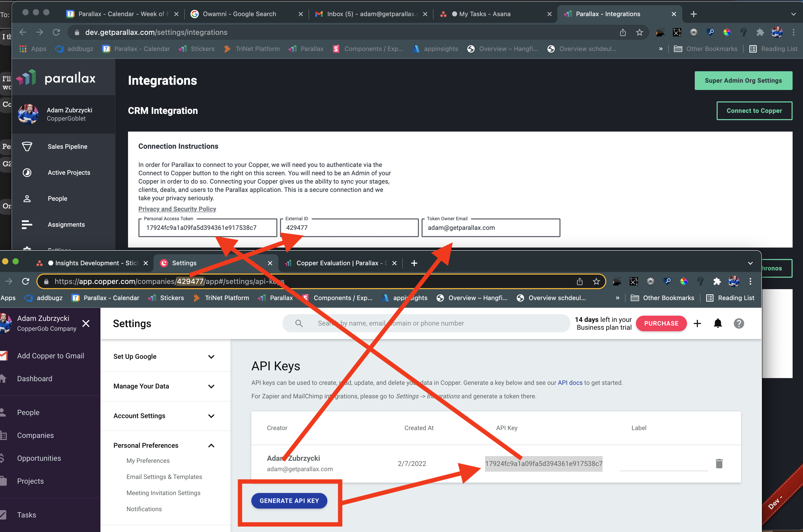Viewport: 803px width, 532px height.
Task: Go back in Parallax browser window
Action: pyautogui.click(x=23, y=32)
